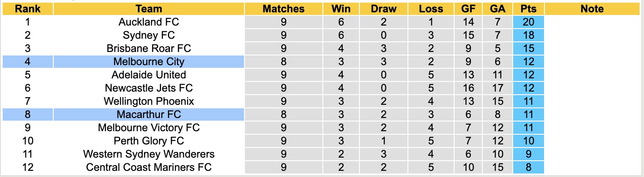Select Melbourne Victory FC team name

pyautogui.click(x=149, y=128)
